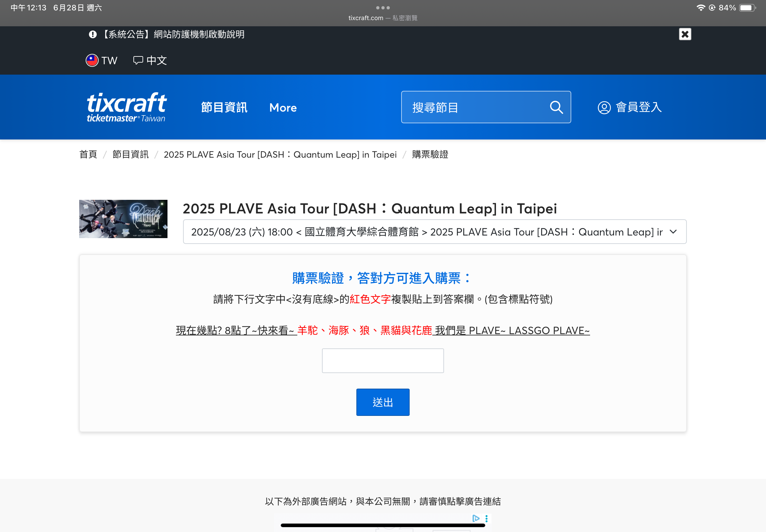Tap the Wi-Fi status icon

tap(701, 8)
